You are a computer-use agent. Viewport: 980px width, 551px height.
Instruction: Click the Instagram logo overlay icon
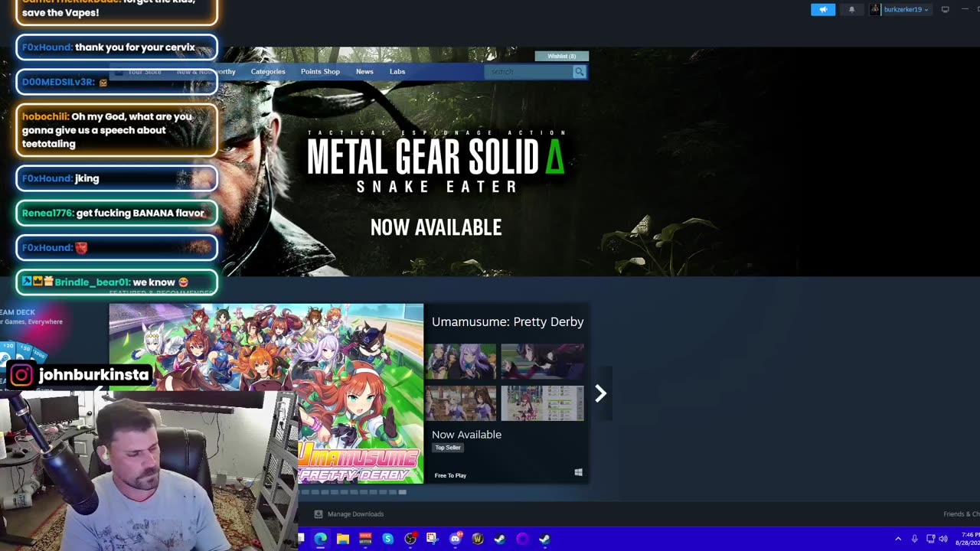(x=21, y=375)
